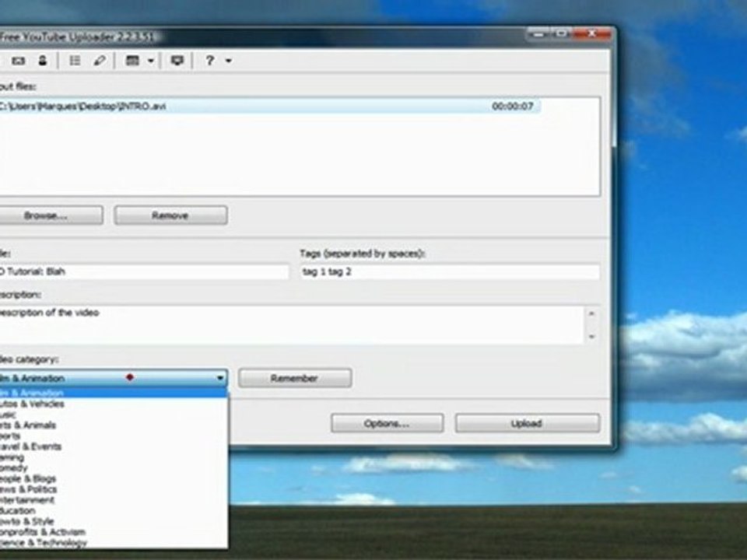Choose Comedy from the category list

(x=114, y=468)
